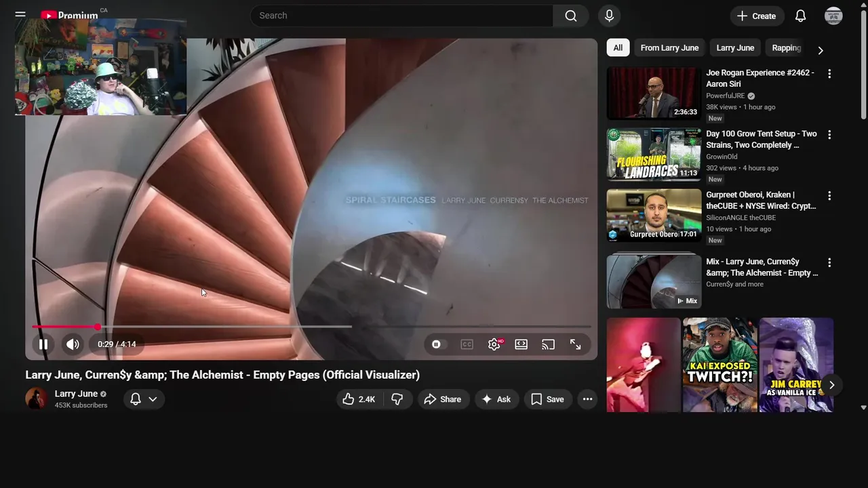Open the Mix Larry June playlist thumbnail
Image resolution: width=868 pixels, height=488 pixels.
point(654,281)
